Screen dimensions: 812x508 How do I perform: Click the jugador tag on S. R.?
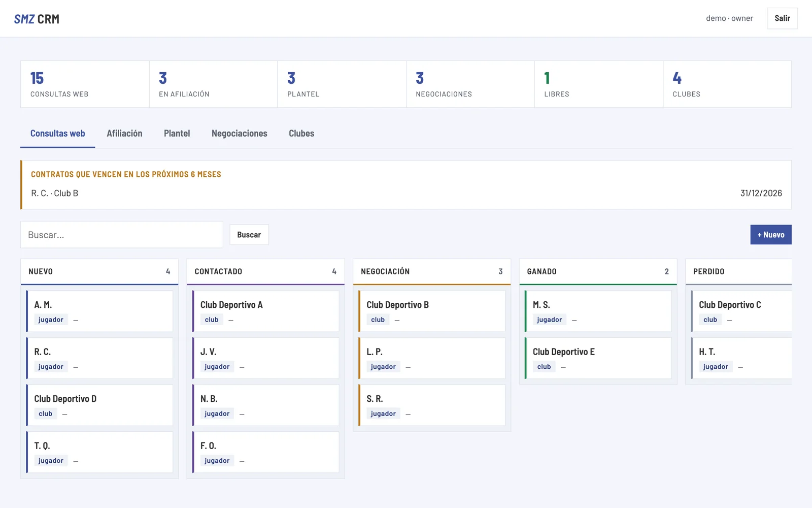383,414
